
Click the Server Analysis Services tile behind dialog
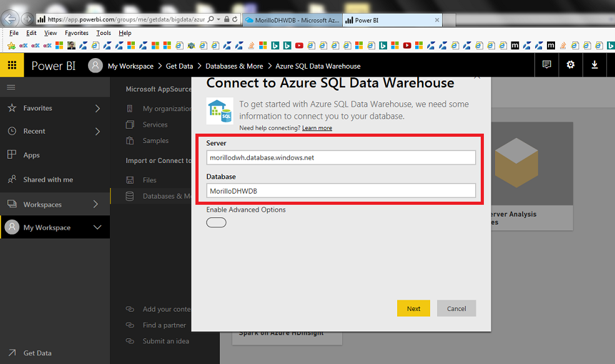(x=532, y=176)
